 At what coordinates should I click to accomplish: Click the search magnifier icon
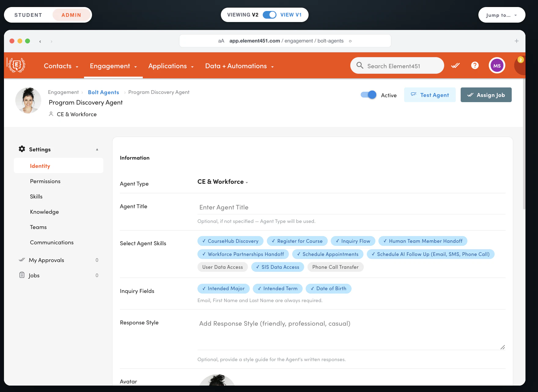tap(360, 65)
